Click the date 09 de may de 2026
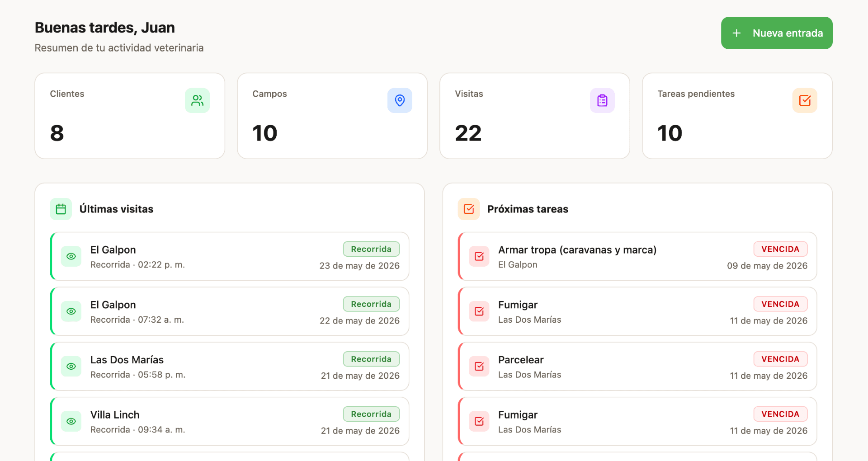 coord(767,266)
